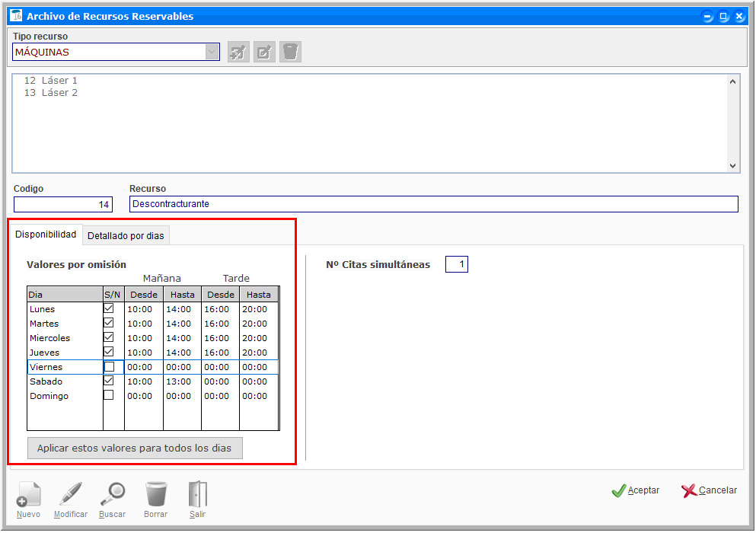
Task: Click Lunes afternoon Desde 16:00 cell
Action: 220,309
